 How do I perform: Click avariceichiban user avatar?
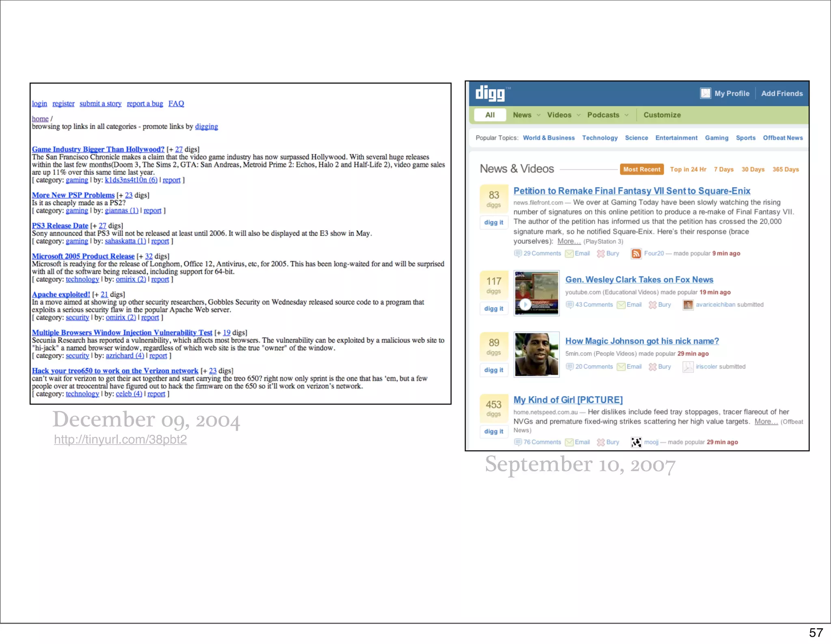pos(688,305)
